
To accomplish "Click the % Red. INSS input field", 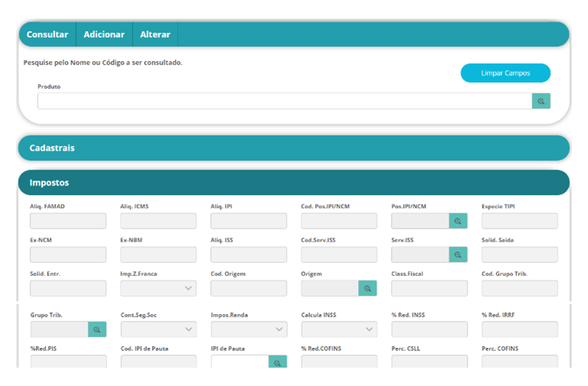I will click(430, 329).
